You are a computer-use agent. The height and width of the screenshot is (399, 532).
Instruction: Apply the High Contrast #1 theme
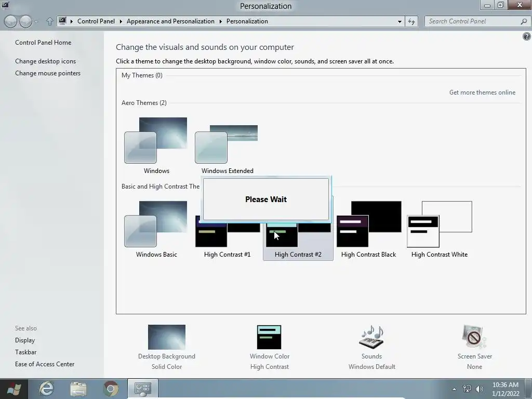pos(227,237)
